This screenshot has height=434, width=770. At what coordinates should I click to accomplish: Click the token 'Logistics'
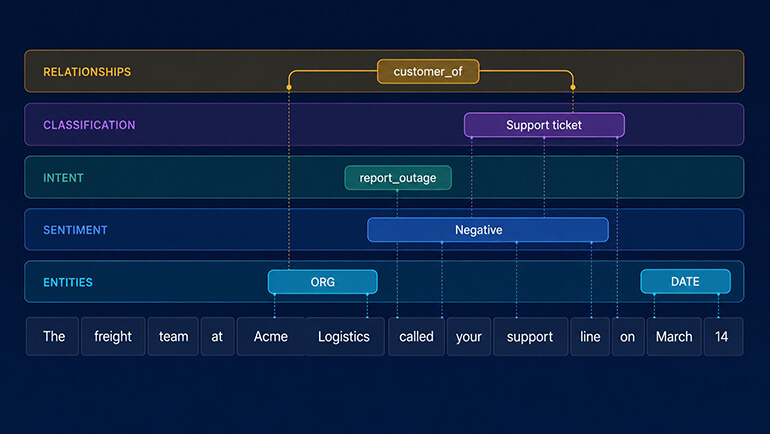click(x=344, y=336)
